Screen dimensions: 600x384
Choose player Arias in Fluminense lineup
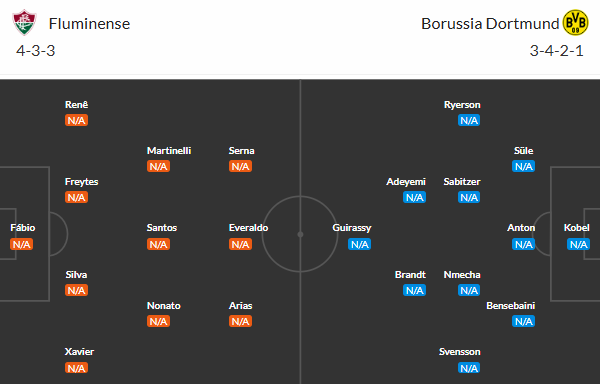[240, 306]
